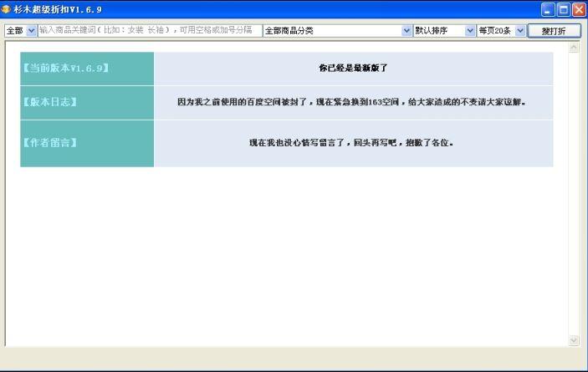Image resolution: width=588 pixels, height=372 pixels.
Task: Click the app icon in the title bar
Action: click(x=6, y=9)
